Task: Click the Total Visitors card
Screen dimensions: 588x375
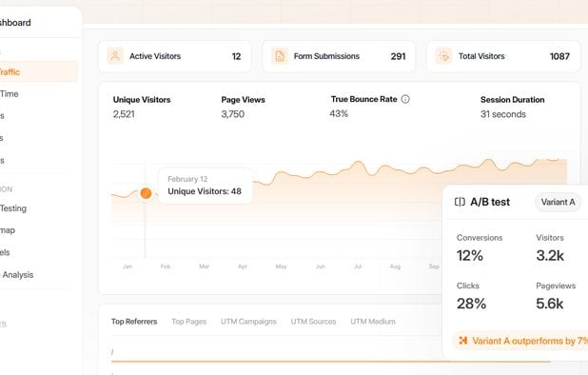Action: click(x=503, y=56)
